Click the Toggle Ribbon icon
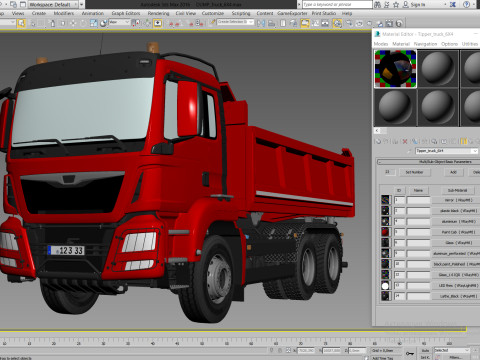 point(304,23)
